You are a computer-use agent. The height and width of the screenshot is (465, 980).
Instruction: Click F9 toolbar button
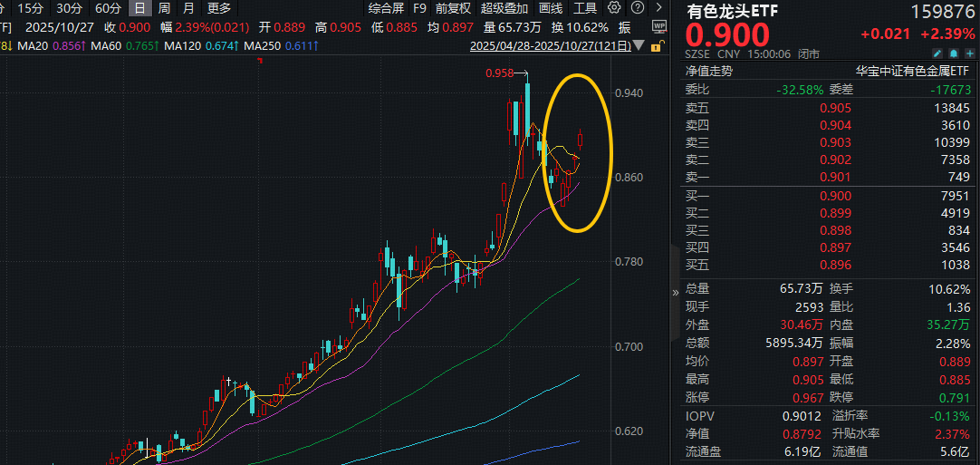pyautogui.click(x=419, y=8)
